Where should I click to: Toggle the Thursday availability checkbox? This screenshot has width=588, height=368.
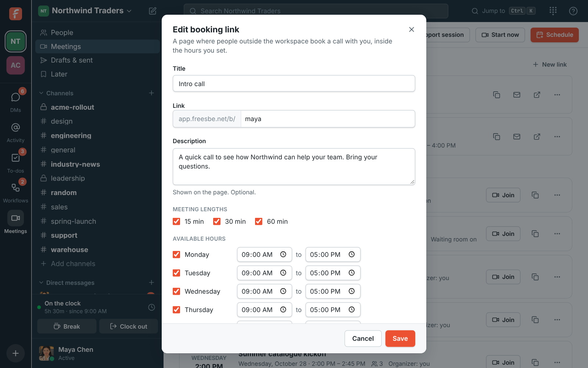point(176,309)
